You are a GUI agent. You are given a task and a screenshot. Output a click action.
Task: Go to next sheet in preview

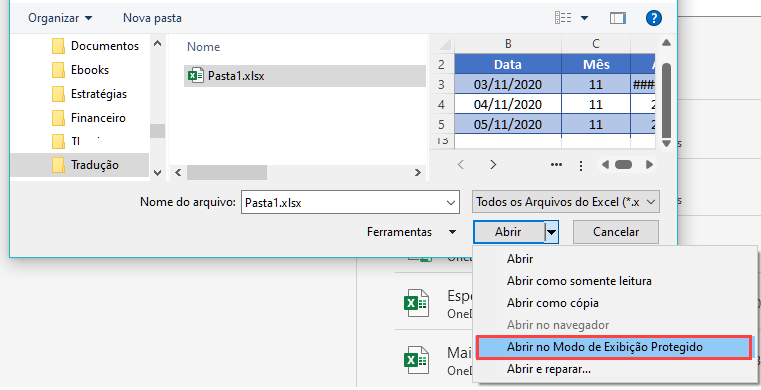tap(493, 164)
